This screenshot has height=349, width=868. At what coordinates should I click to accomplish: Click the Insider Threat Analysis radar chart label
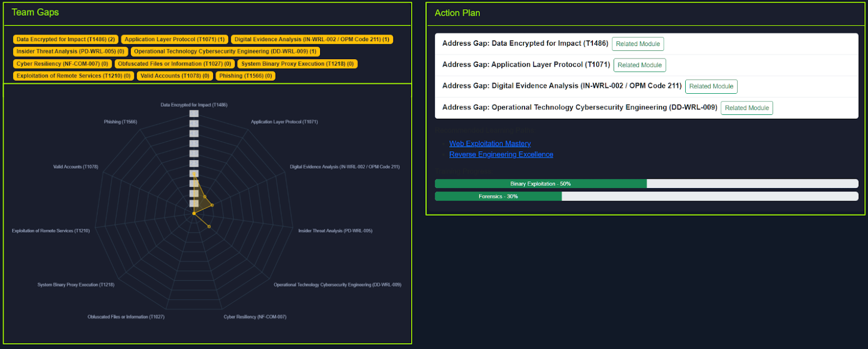[x=335, y=231]
